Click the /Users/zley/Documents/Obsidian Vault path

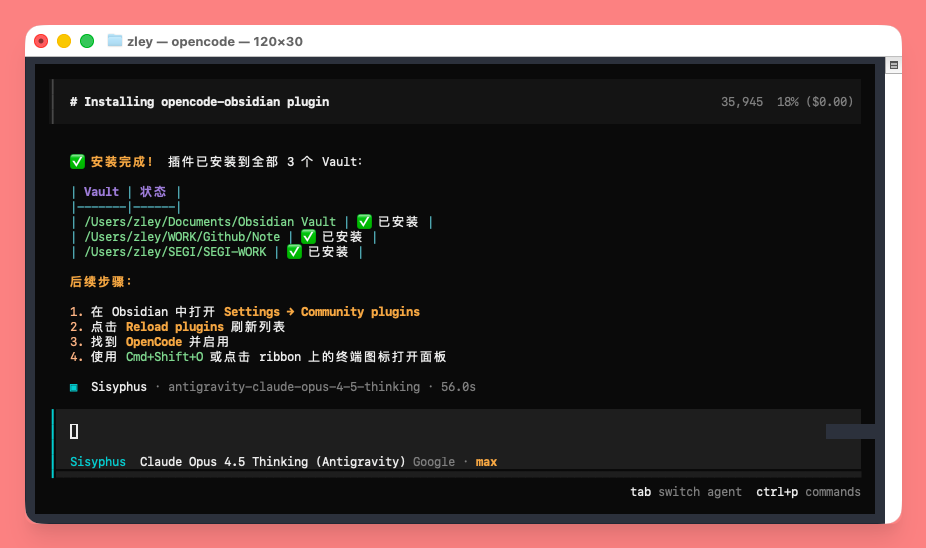pos(210,222)
